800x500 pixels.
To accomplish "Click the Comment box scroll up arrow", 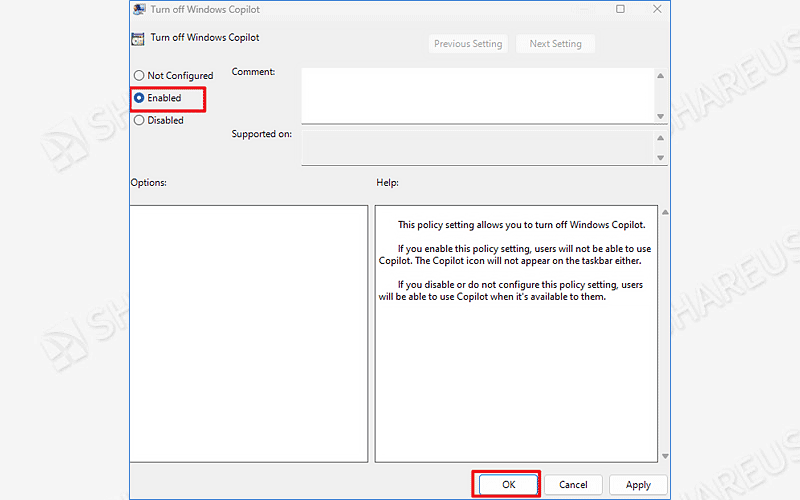I will coord(660,76).
